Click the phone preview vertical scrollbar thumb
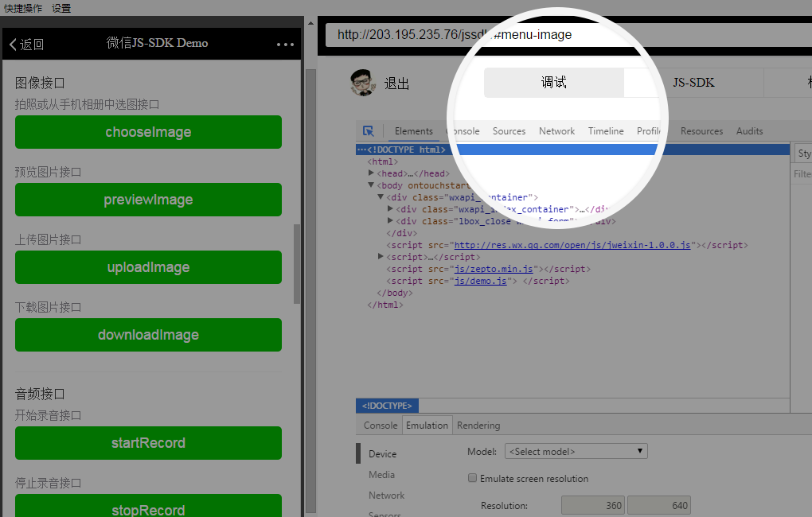The width and height of the screenshot is (812, 517). (x=297, y=264)
